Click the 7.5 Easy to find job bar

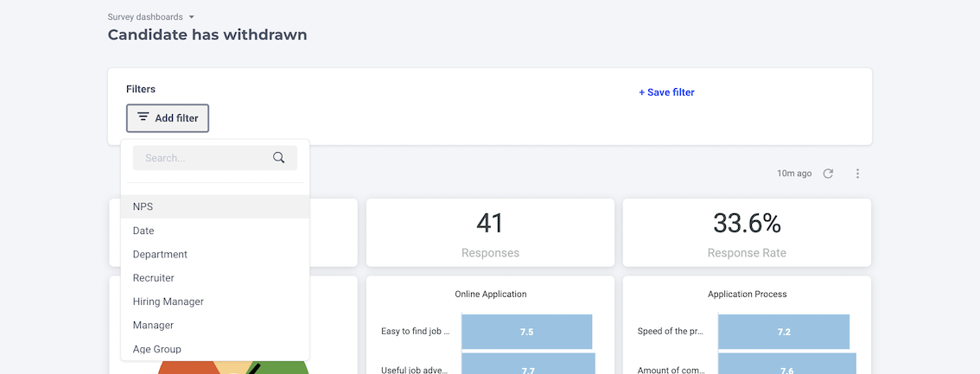coord(527,332)
